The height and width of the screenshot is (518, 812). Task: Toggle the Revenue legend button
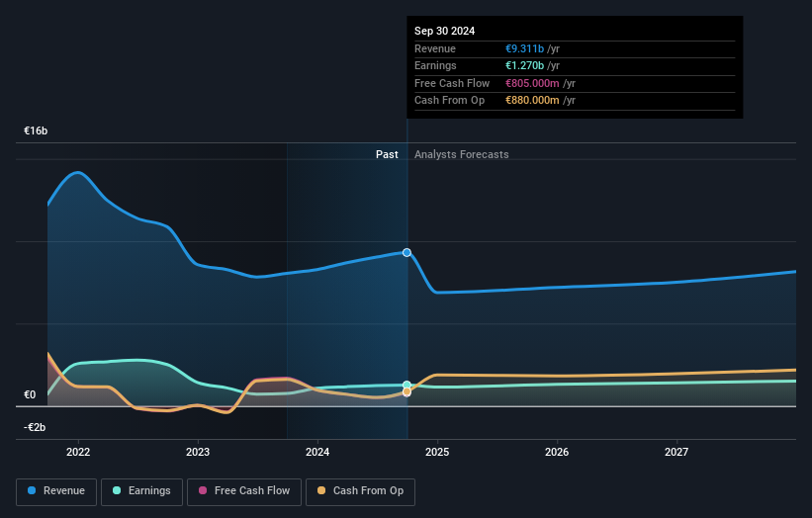[x=56, y=491]
